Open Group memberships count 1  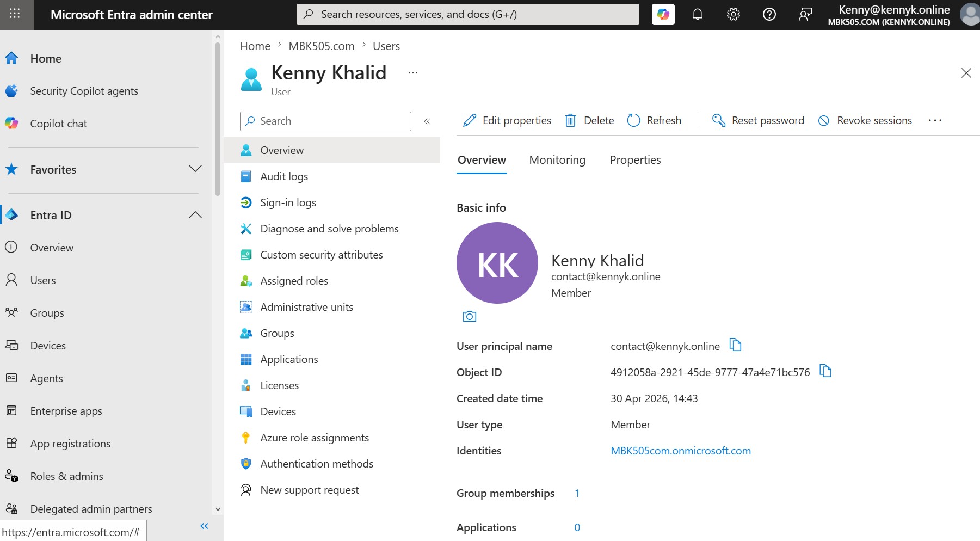pos(577,493)
